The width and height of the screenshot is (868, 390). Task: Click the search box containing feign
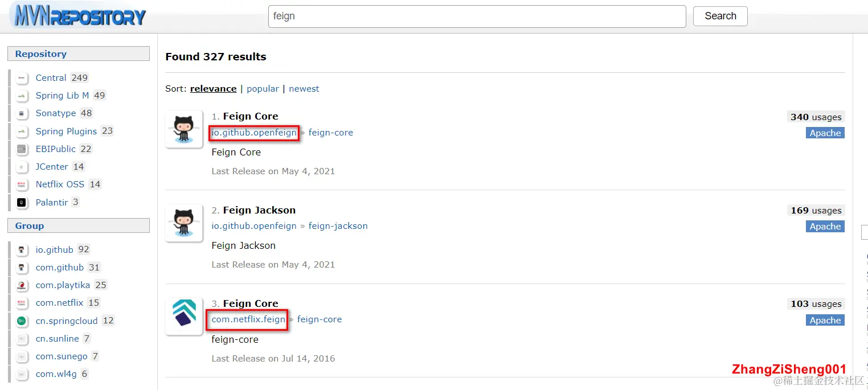pos(477,17)
